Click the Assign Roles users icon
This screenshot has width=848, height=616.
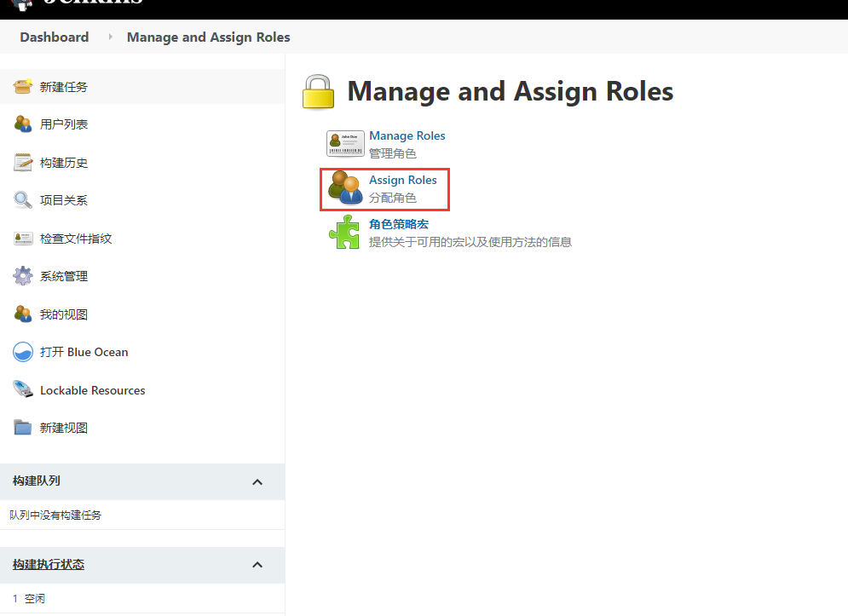point(345,187)
